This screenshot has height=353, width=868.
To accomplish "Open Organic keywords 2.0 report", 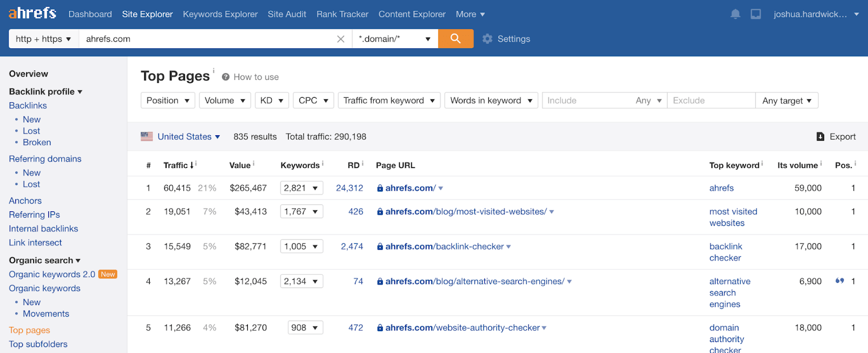I will pos(52,274).
